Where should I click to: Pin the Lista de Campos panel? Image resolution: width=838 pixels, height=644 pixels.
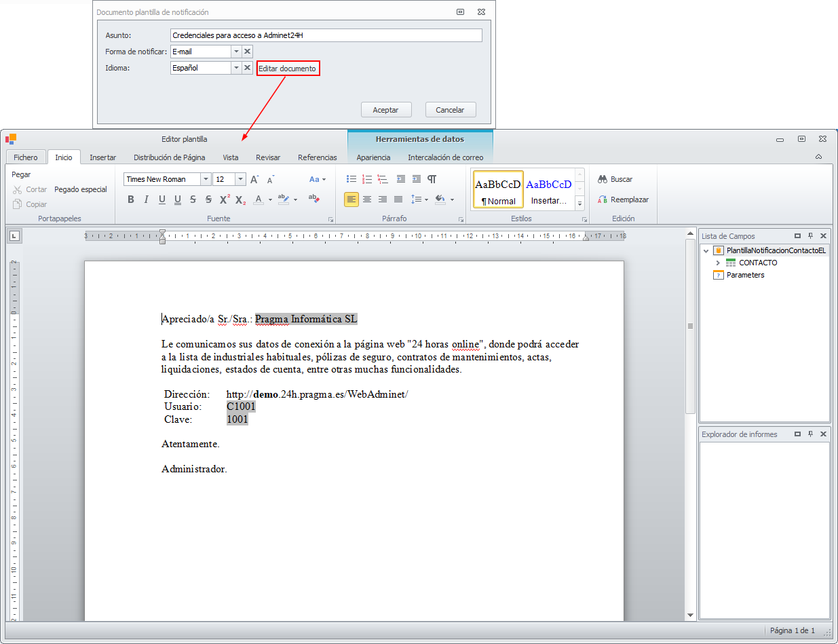pos(810,236)
